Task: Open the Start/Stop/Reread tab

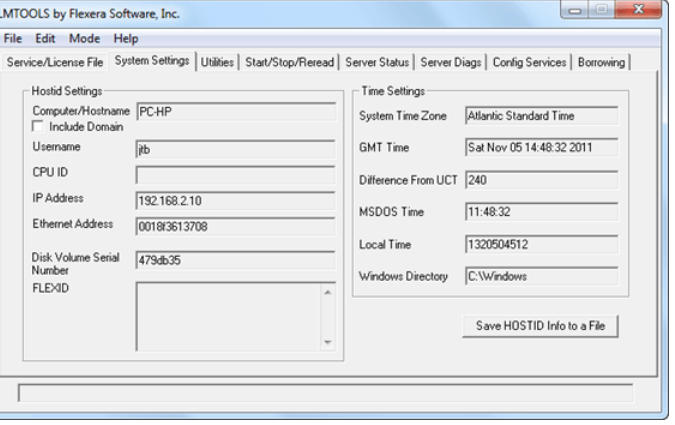Action: 289,62
